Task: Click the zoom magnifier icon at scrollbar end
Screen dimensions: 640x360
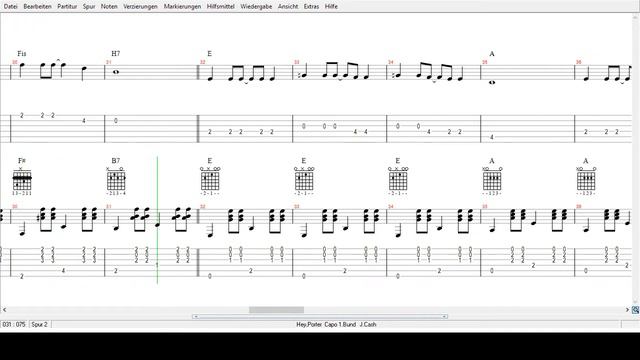Action: [636, 310]
